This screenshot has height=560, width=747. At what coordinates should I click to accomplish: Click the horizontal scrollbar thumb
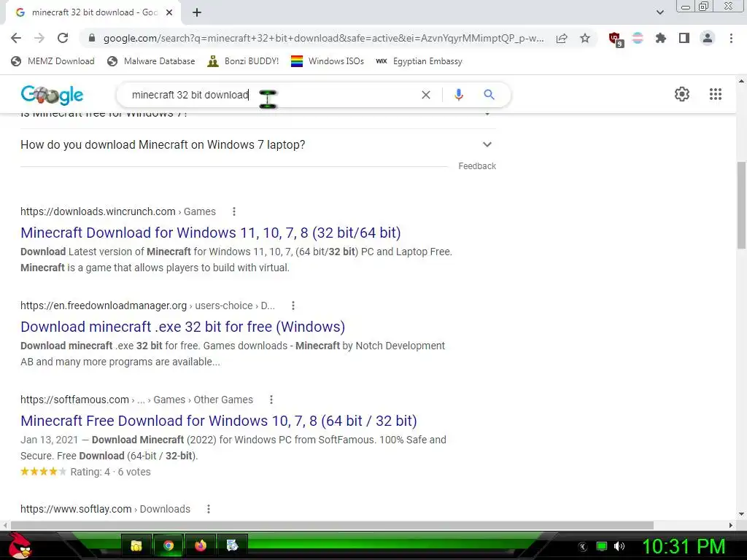pyautogui.click(x=332, y=525)
